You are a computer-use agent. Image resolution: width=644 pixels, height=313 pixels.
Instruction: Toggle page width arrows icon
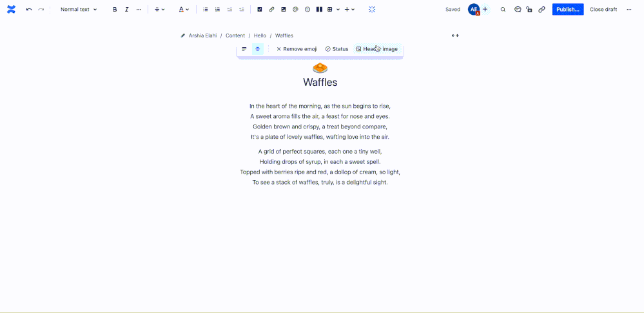[455, 35]
